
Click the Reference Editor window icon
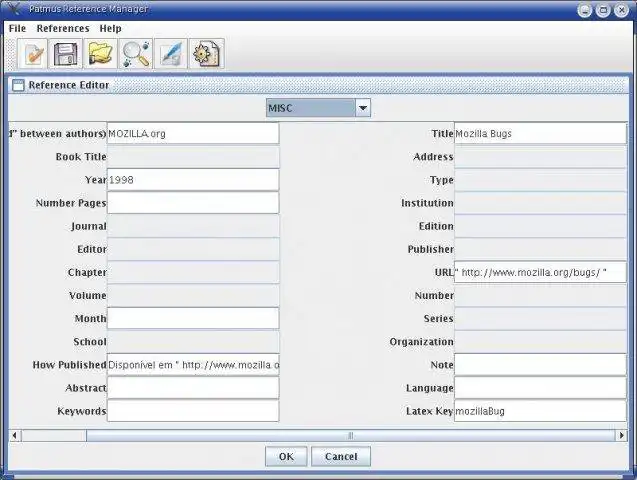click(x=18, y=85)
